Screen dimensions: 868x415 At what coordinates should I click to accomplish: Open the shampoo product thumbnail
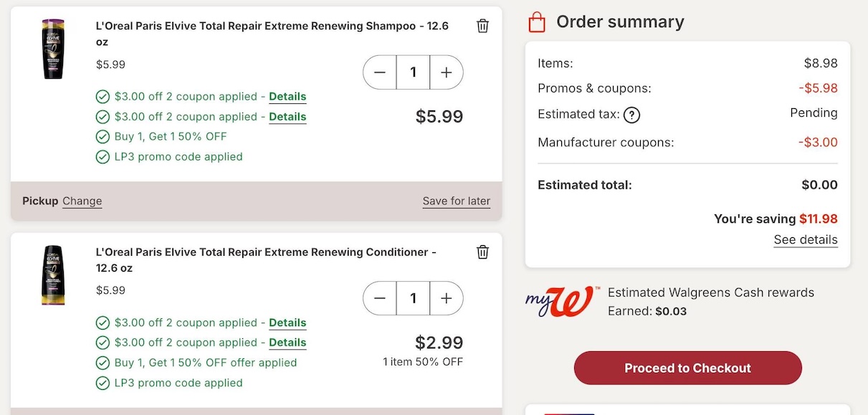(x=53, y=49)
